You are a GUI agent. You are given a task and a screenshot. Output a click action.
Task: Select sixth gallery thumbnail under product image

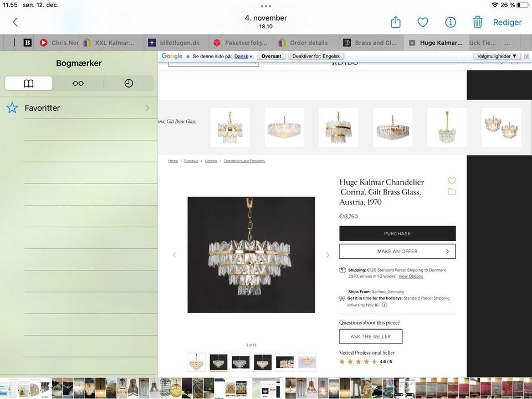pyautogui.click(x=307, y=362)
